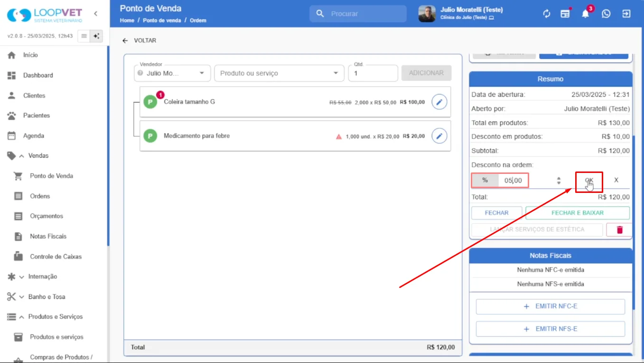Screen dimensions: 644x363
Task: Open the notifications bell
Action: [x=586, y=14]
